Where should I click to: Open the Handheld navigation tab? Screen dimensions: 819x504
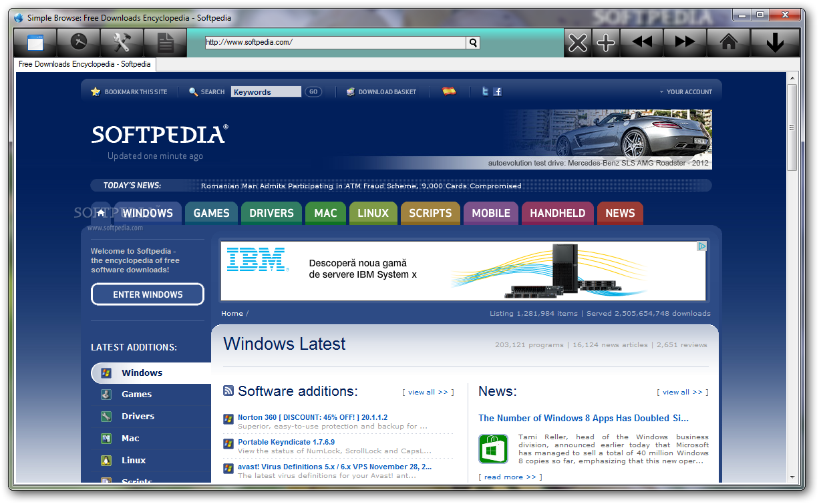pyautogui.click(x=557, y=213)
